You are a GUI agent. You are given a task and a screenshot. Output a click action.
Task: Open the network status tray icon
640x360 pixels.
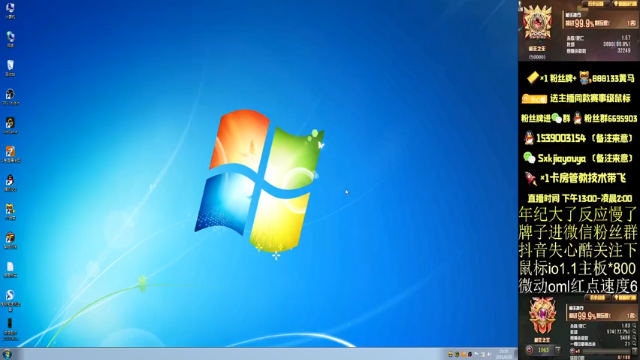tap(483, 354)
